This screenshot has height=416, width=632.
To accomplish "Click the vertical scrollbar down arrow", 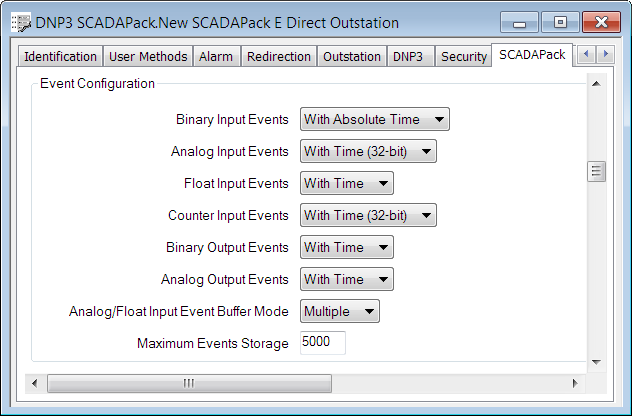I will pos(596,361).
